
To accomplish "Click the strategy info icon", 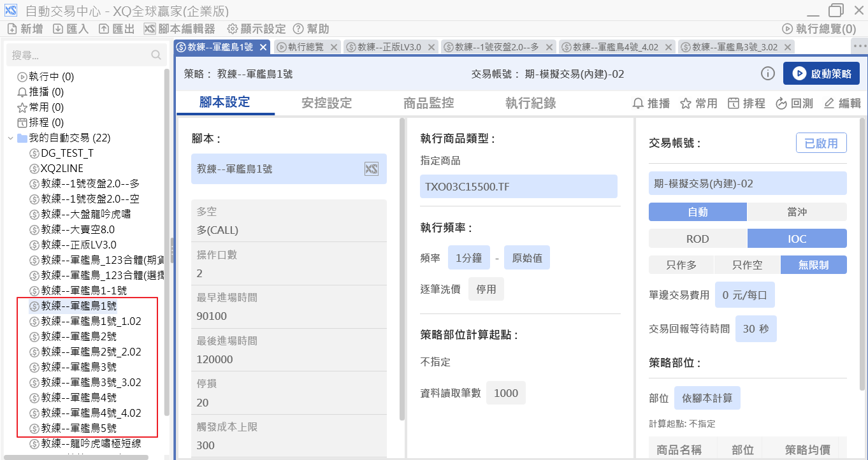I will pos(768,73).
